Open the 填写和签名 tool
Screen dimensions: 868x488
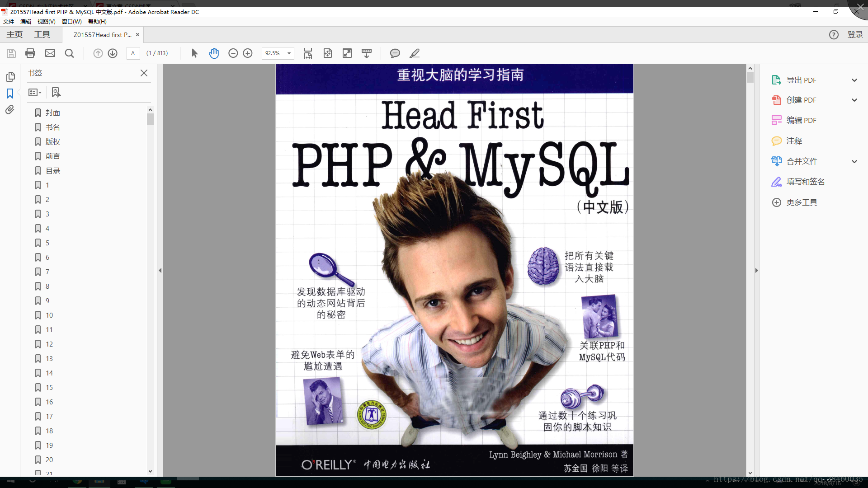(798, 182)
